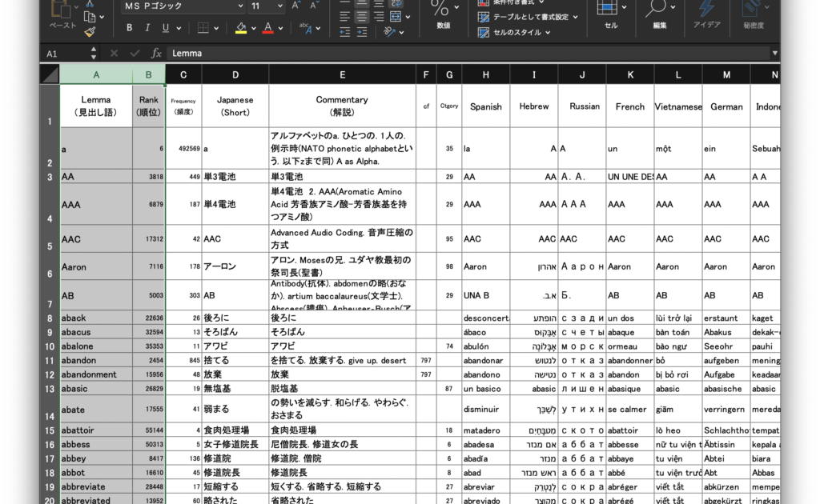Click the phonetic guide (abc A) icon
The height and width of the screenshot is (504, 820).
[305, 28]
